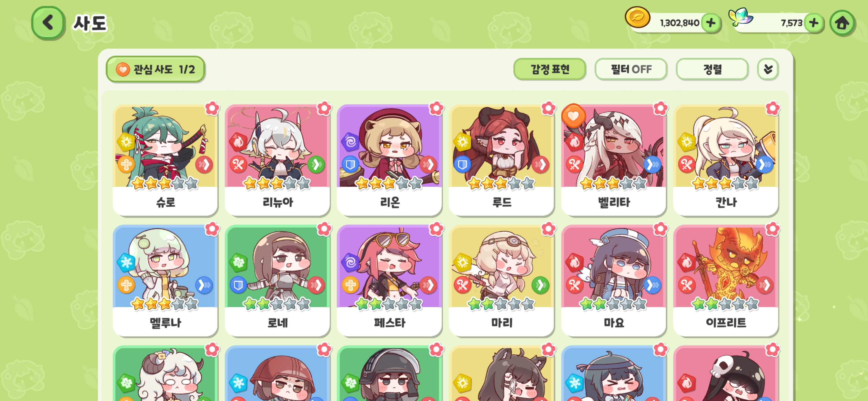Viewport: 868px width, 401px height.
Task: Open the home screen icon
Action: (x=842, y=23)
